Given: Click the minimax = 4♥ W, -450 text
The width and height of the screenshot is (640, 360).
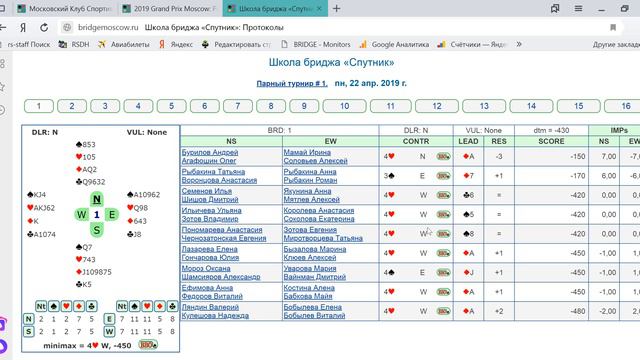Looking at the screenshot, I should [x=87, y=346].
